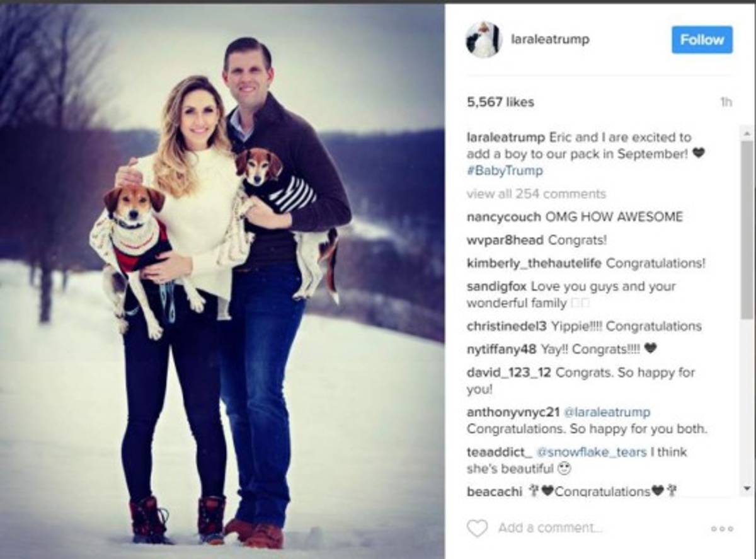
Task: Click the scrollbar up arrow
Action: point(747,134)
